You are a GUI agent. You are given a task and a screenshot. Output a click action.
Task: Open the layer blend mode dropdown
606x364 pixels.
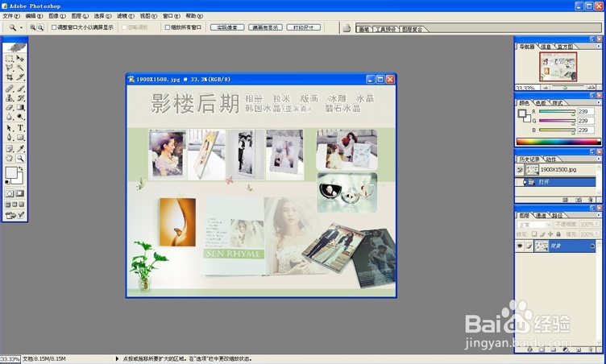click(534, 225)
